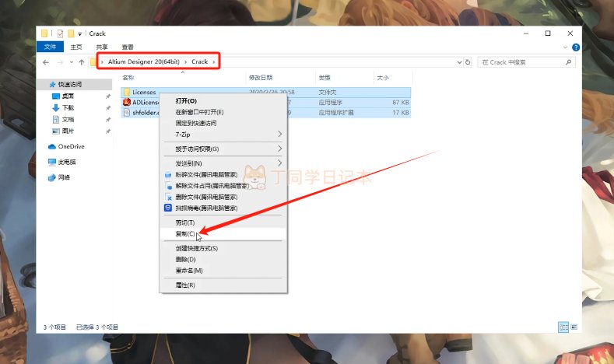
Task: Select 快速访问 in the navigation pane
Action: click(70, 84)
